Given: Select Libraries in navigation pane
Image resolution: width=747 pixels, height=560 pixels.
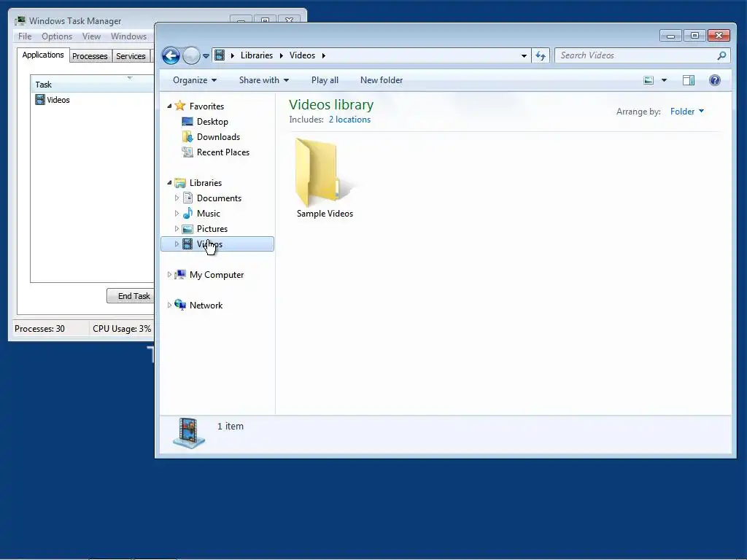Looking at the screenshot, I should pos(205,183).
